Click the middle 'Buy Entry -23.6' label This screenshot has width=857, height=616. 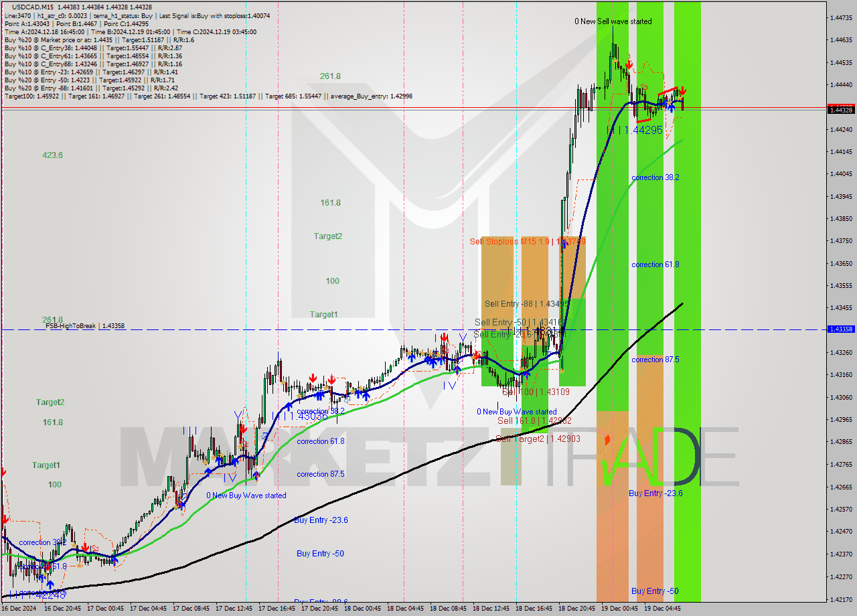click(x=321, y=520)
